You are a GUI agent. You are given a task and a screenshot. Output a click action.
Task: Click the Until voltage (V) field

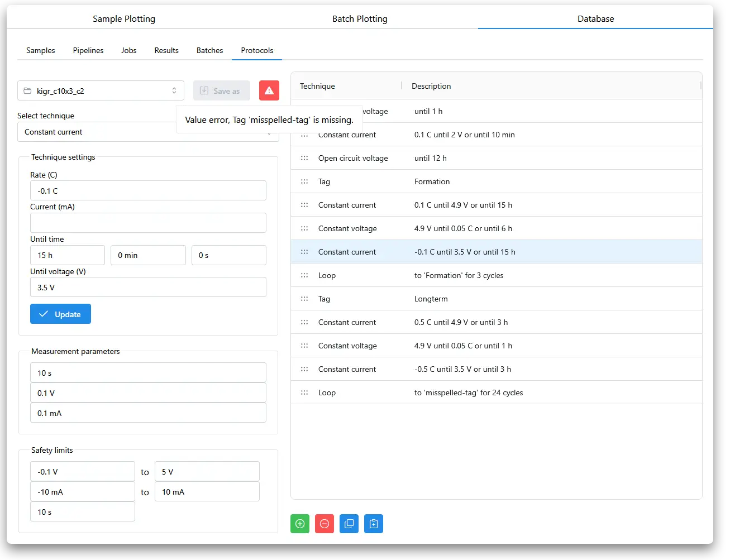coord(148,287)
